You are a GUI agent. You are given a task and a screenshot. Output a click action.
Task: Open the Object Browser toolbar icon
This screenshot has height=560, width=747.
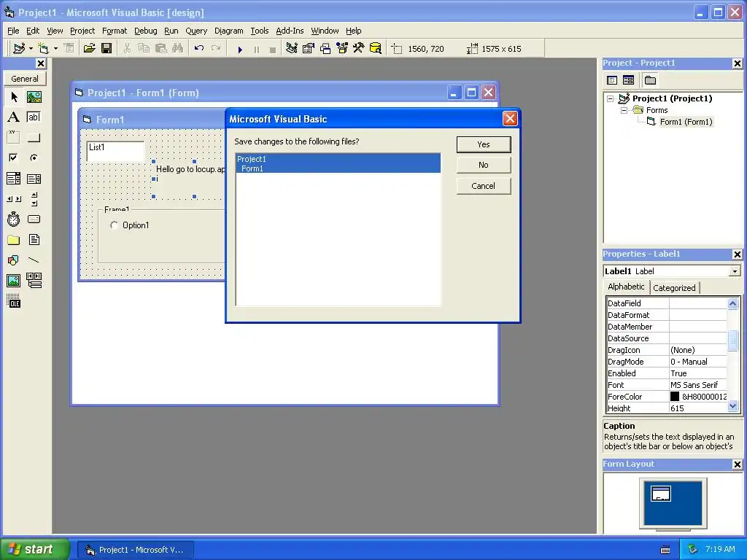pos(342,49)
